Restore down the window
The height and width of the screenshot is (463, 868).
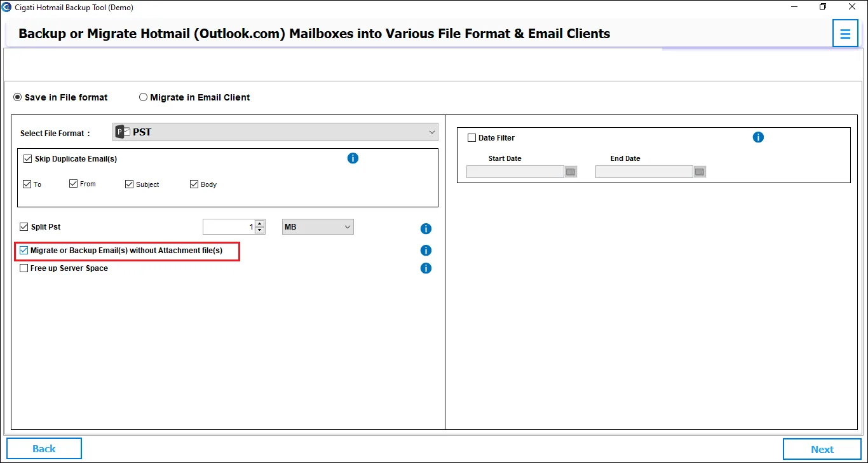824,7
